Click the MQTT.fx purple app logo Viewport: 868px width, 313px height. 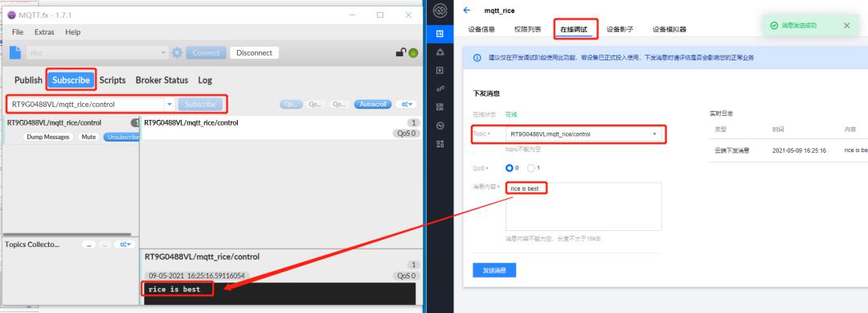point(12,15)
